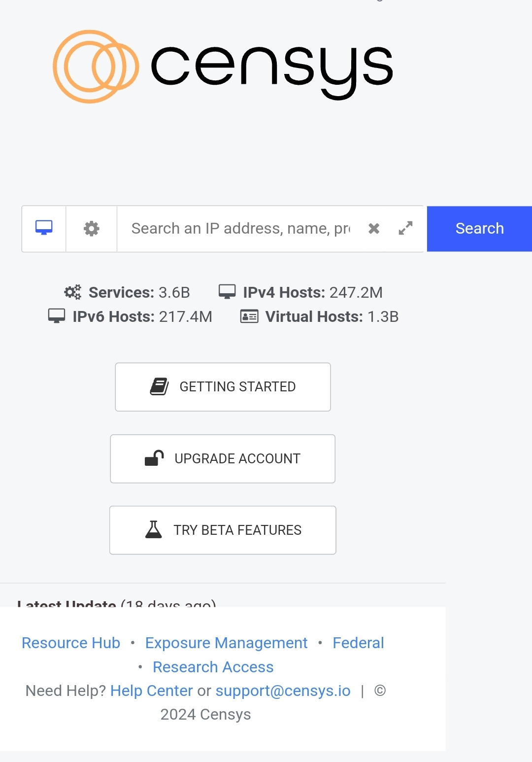Focus the IP address search input
The width and height of the screenshot is (532, 762).
240,229
